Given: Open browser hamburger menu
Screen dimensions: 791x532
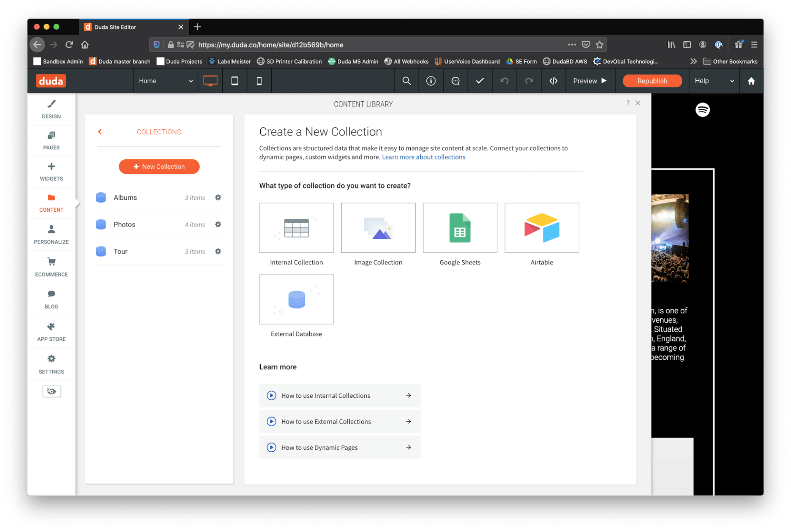Looking at the screenshot, I should click(x=754, y=44).
